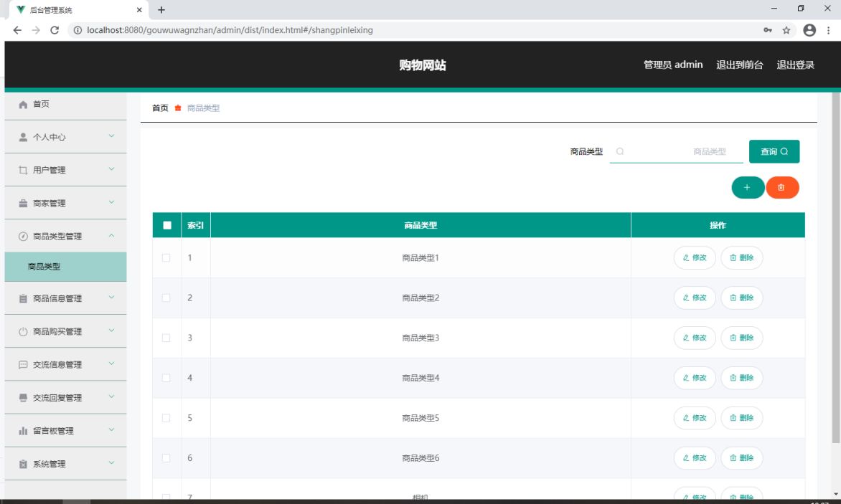Viewport: 841px width, 504px height.
Task: Click the orange trash batch delete button
Action: pyautogui.click(x=782, y=187)
